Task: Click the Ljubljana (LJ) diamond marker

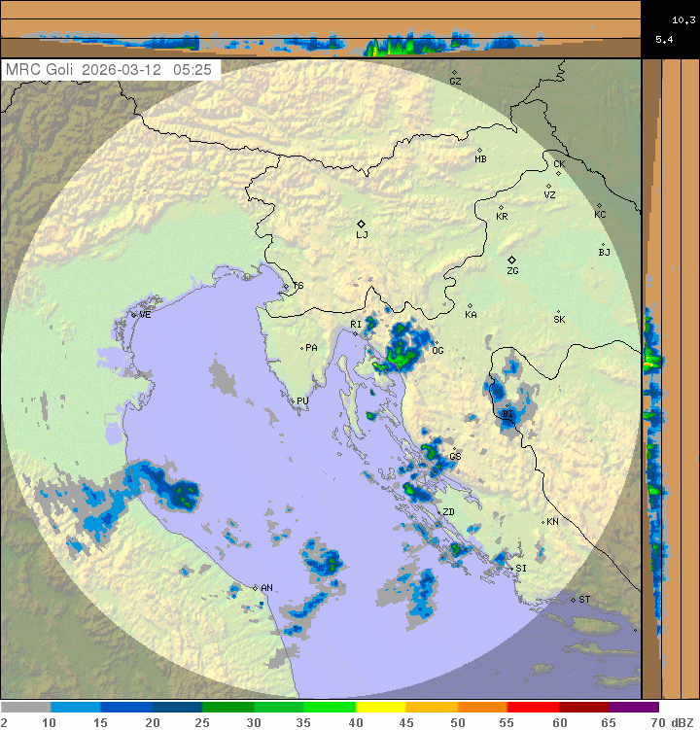Action: click(x=361, y=224)
